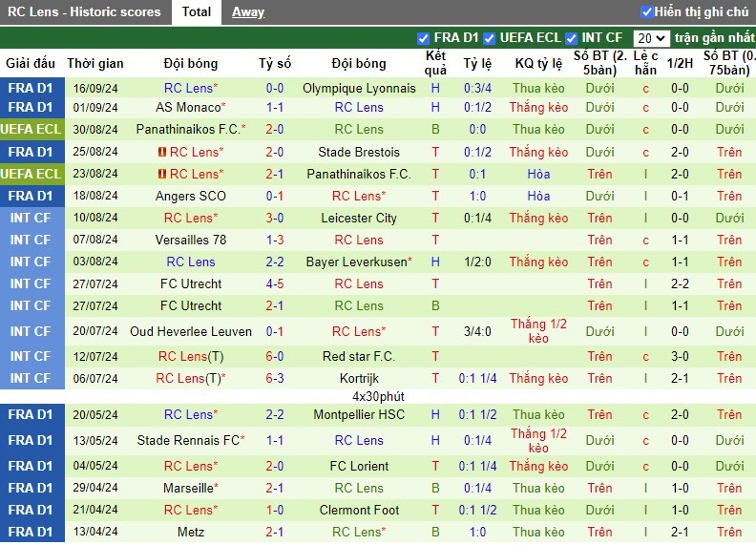Click 'Hòa' result in Angers SCO row

(538, 196)
